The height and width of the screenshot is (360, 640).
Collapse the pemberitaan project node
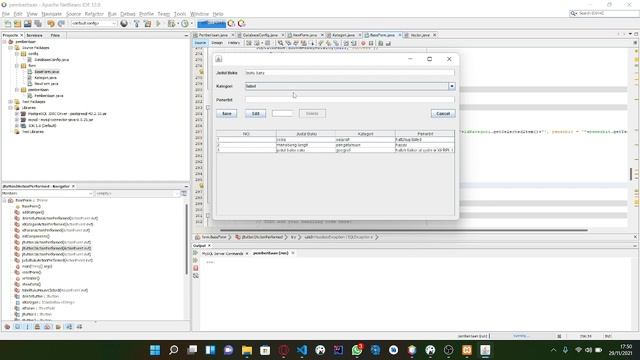4,42
